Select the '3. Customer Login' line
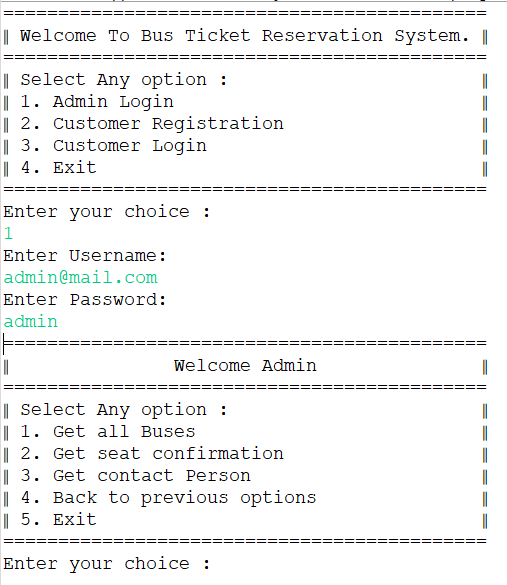This screenshot has width=507, height=585. point(113,146)
